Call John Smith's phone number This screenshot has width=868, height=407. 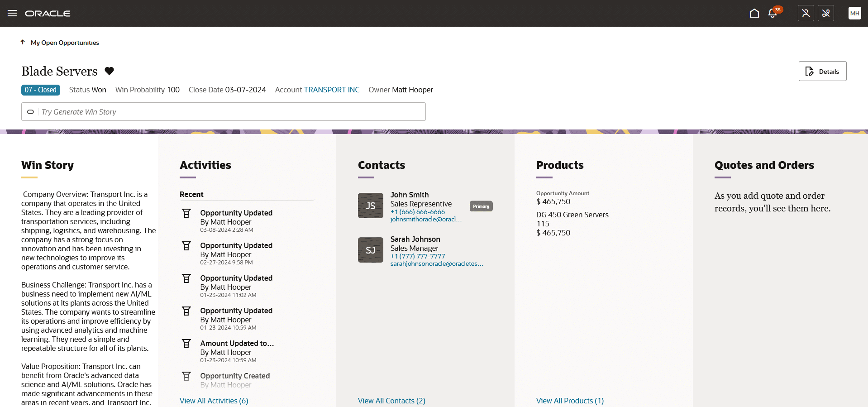pos(417,212)
